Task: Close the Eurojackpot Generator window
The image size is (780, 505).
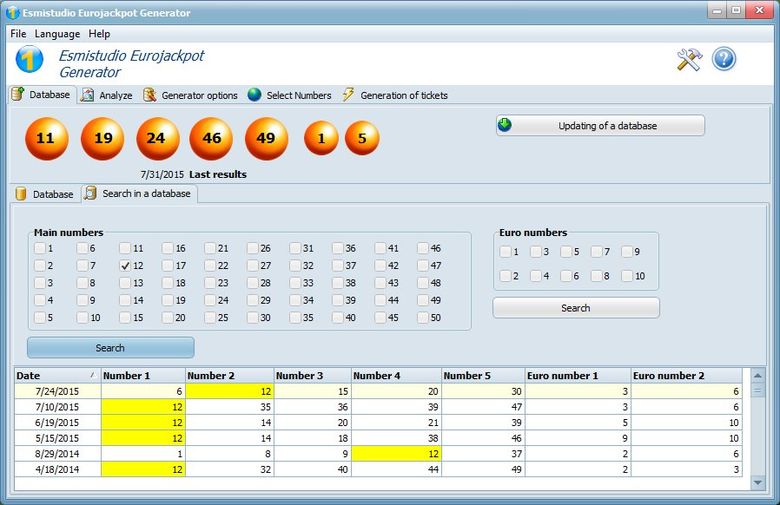Action: pyautogui.click(x=760, y=10)
